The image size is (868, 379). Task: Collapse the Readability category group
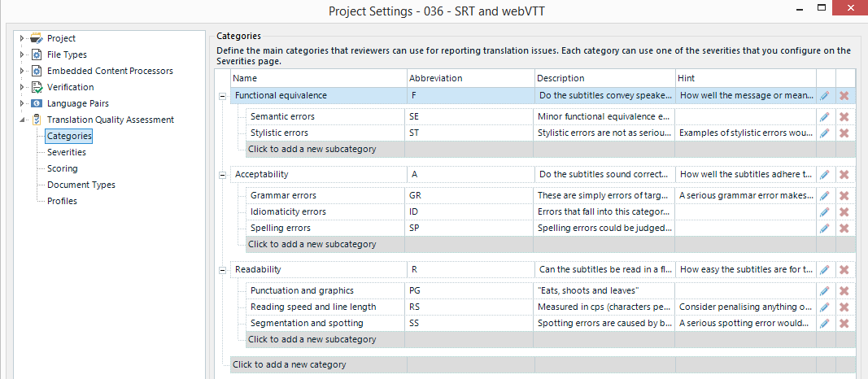click(223, 270)
